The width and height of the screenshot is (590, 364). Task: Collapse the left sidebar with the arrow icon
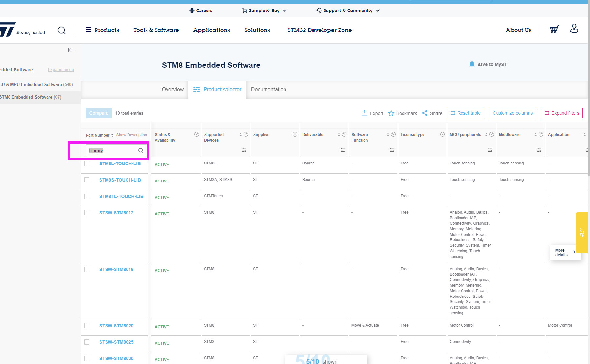tap(71, 50)
